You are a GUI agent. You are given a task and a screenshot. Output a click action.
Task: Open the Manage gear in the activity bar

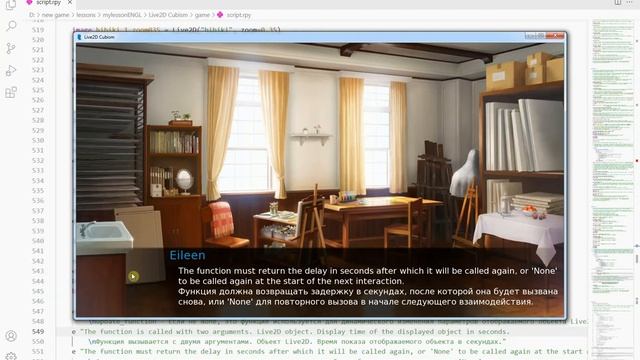(x=11, y=356)
